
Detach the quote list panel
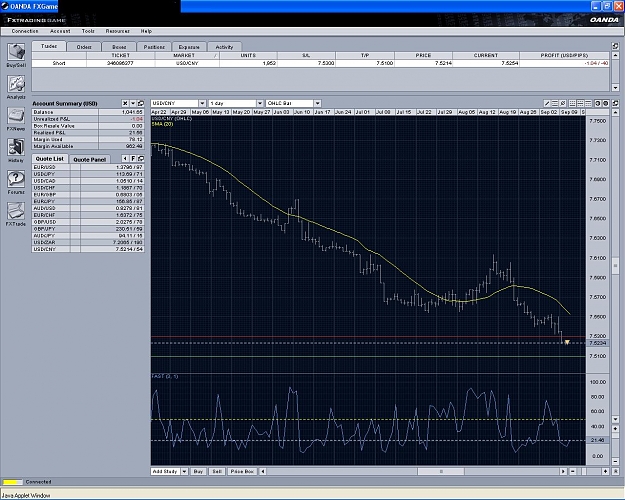tap(141, 159)
